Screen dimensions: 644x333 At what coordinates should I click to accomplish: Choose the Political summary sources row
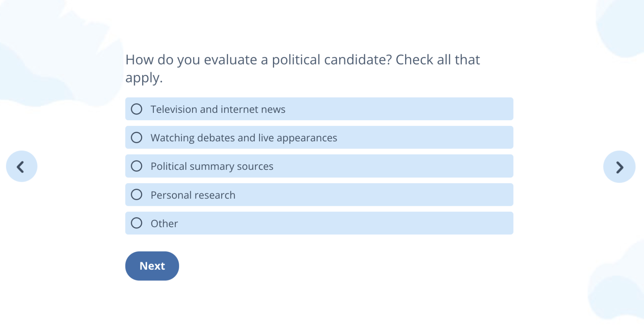(319, 166)
